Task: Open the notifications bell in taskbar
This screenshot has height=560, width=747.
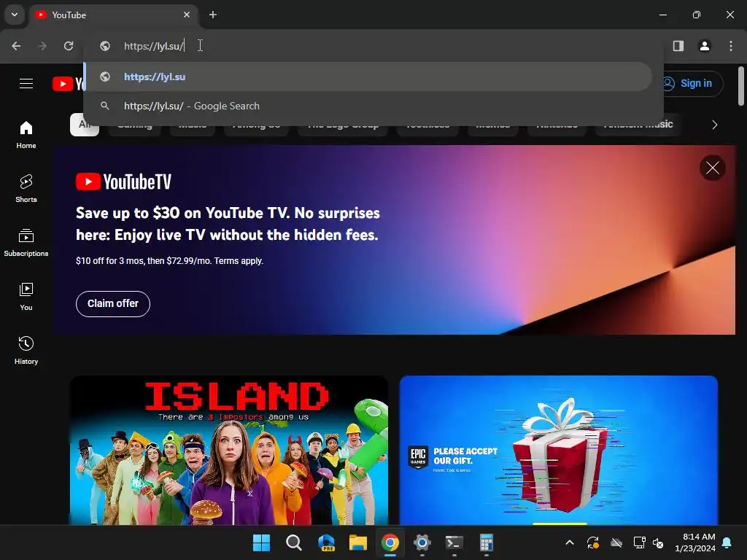Action: coord(727,542)
